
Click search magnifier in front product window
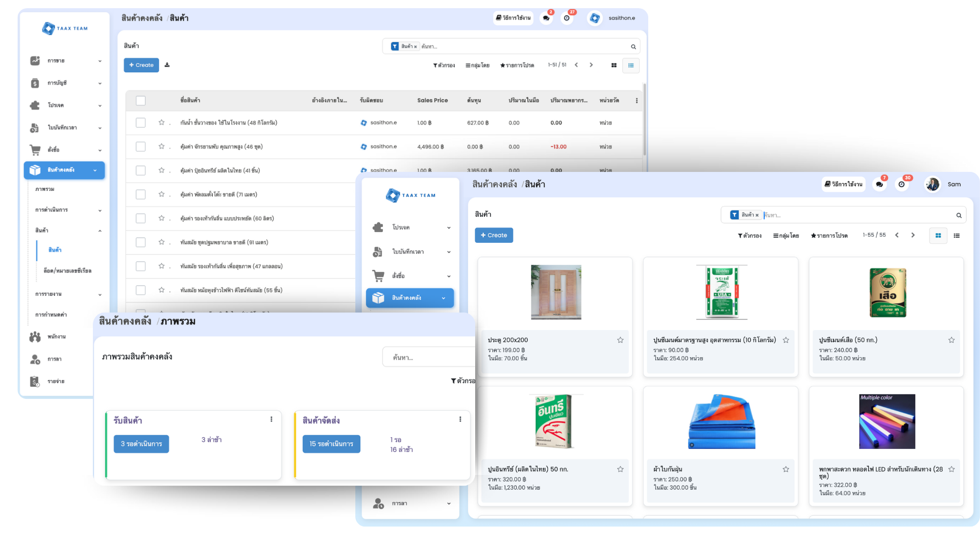[x=959, y=215]
